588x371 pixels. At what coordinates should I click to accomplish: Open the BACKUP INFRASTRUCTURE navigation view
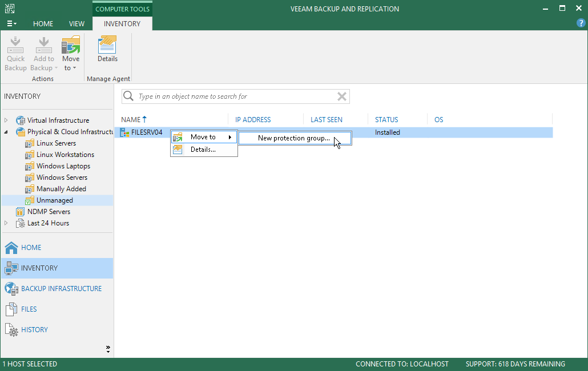57,289
